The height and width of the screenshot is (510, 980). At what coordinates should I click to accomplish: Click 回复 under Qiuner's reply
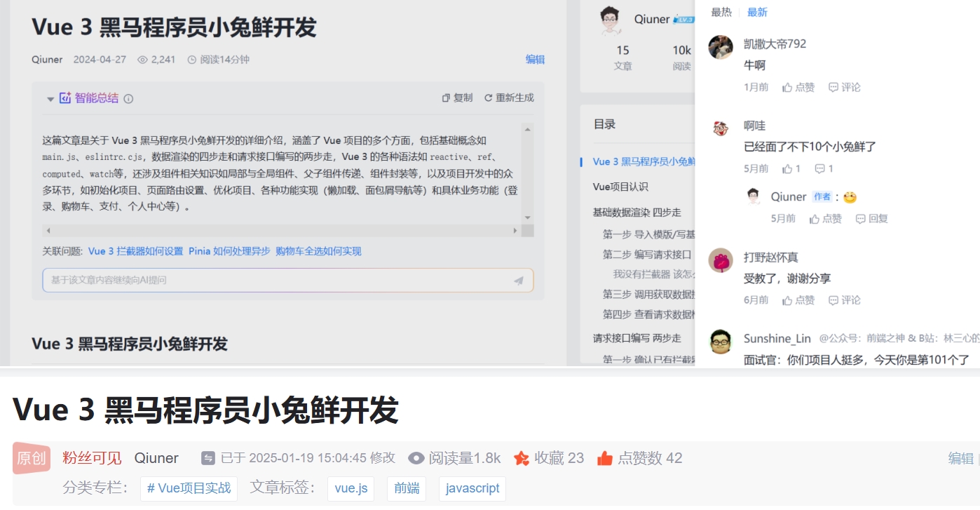871,219
